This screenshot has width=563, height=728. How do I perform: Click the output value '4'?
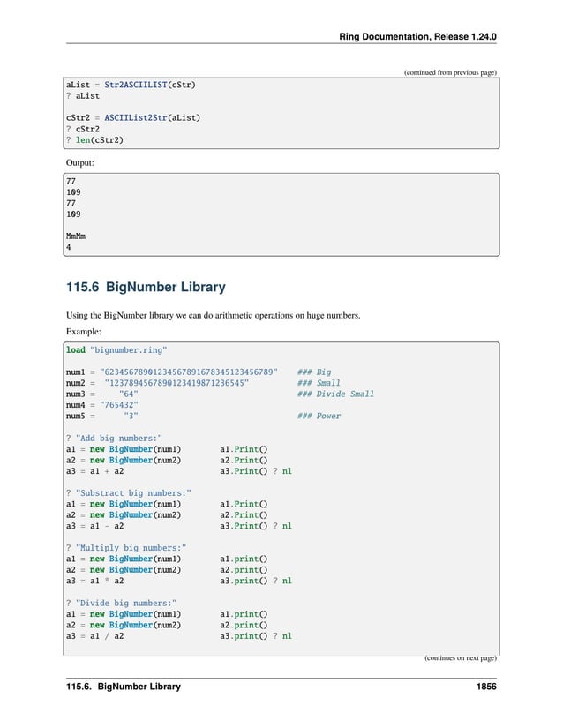tap(69, 247)
